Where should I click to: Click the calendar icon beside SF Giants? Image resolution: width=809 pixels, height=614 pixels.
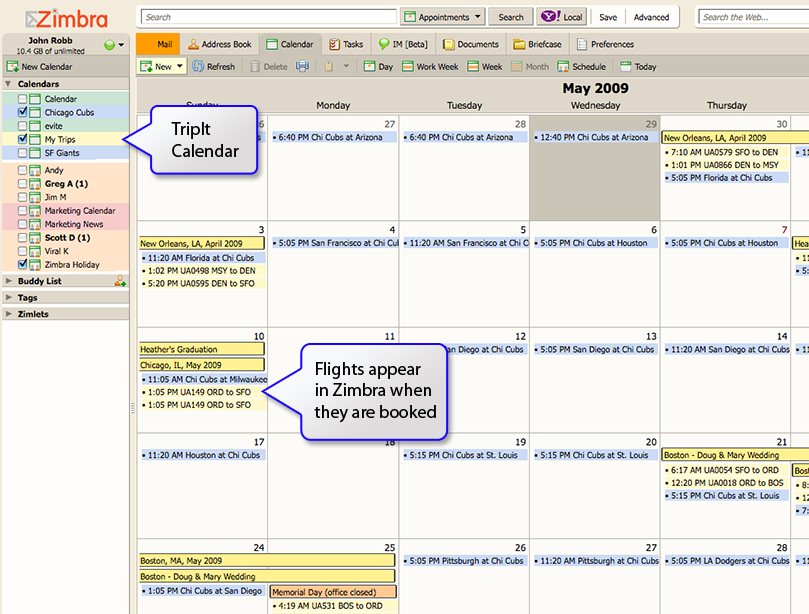(35, 153)
